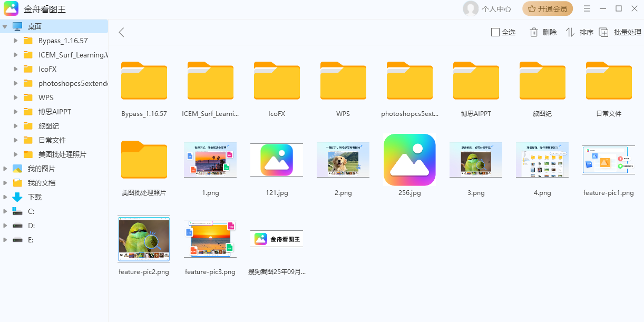Image resolution: width=644 pixels, height=322 pixels.
Task: Open the 日常文件 folder icon in grid
Action: click(x=609, y=81)
